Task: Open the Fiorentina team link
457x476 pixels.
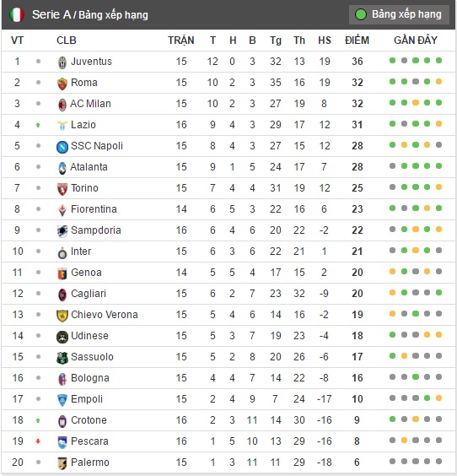Action: (94, 209)
